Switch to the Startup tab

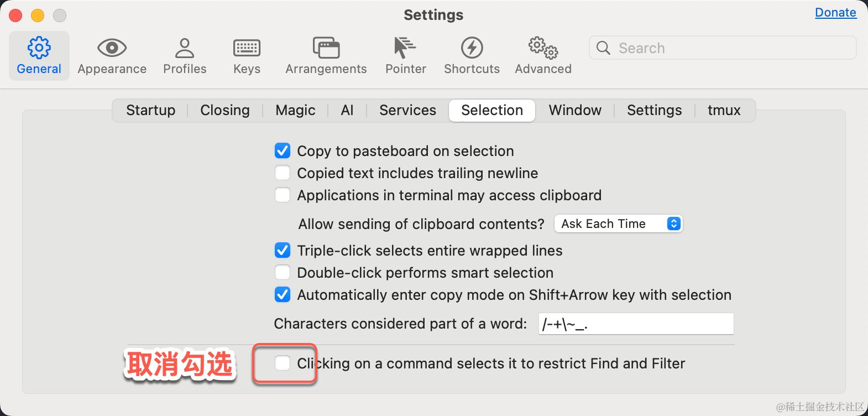(x=150, y=110)
